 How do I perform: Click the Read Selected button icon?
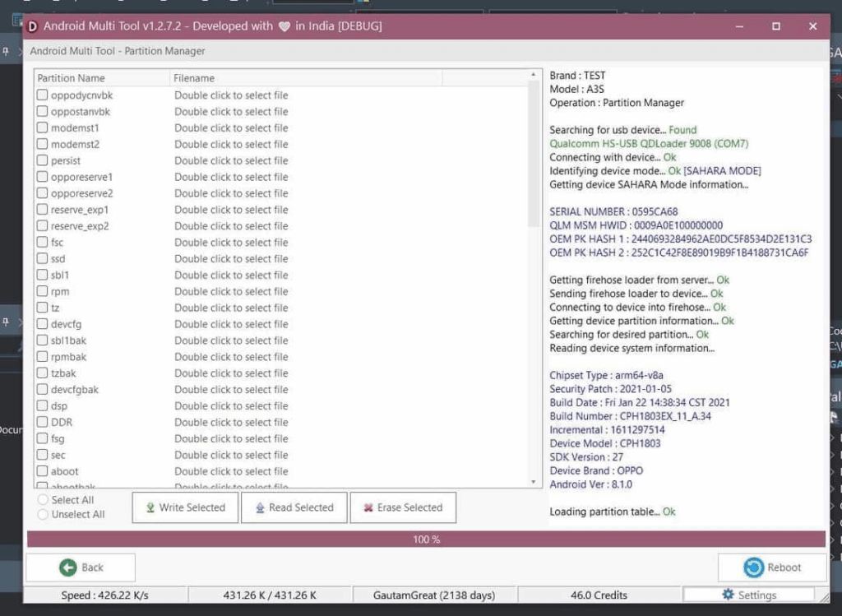260,507
